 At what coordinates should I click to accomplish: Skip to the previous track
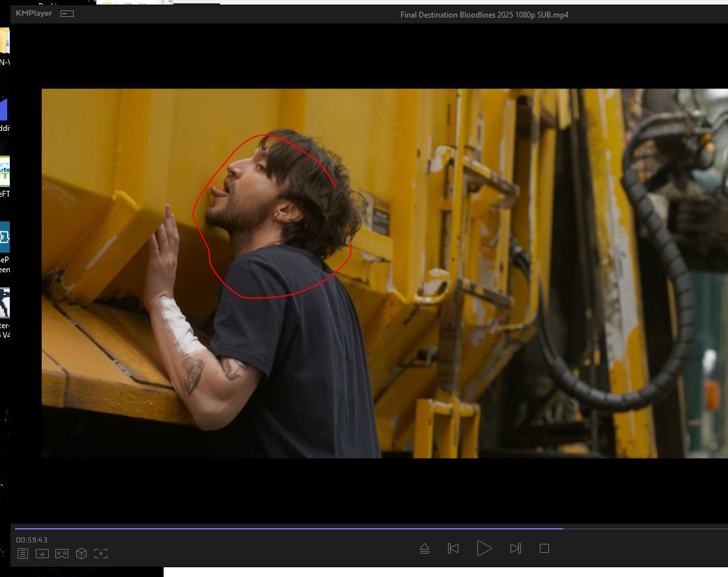coord(453,548)
